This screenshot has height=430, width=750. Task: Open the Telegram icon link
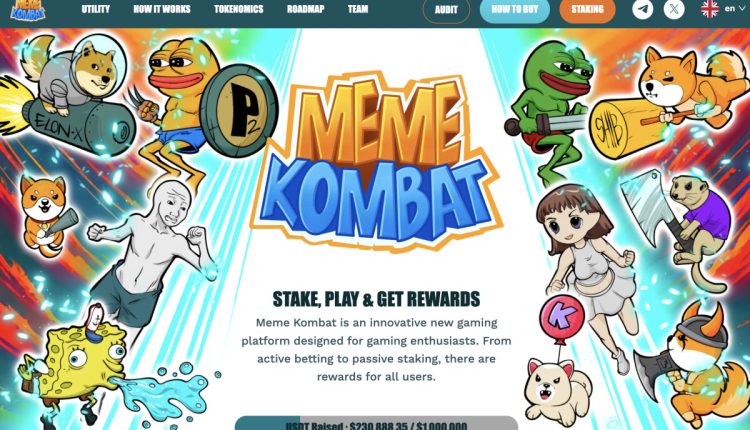642,9
